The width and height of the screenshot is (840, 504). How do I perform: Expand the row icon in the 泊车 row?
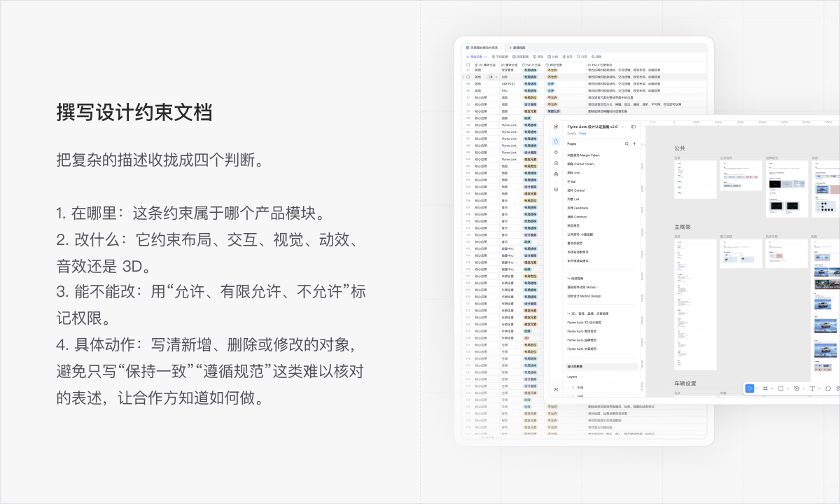[x=491, y=77]
